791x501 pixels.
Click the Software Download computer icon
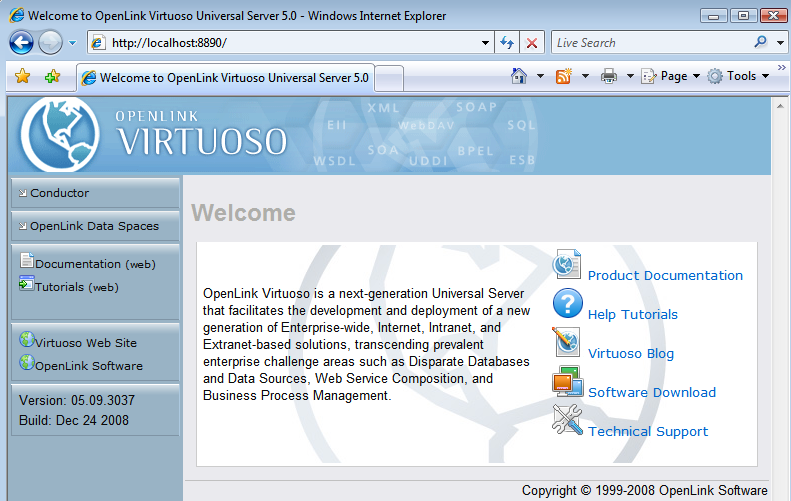pyautogui.click(x=567, y=382)
